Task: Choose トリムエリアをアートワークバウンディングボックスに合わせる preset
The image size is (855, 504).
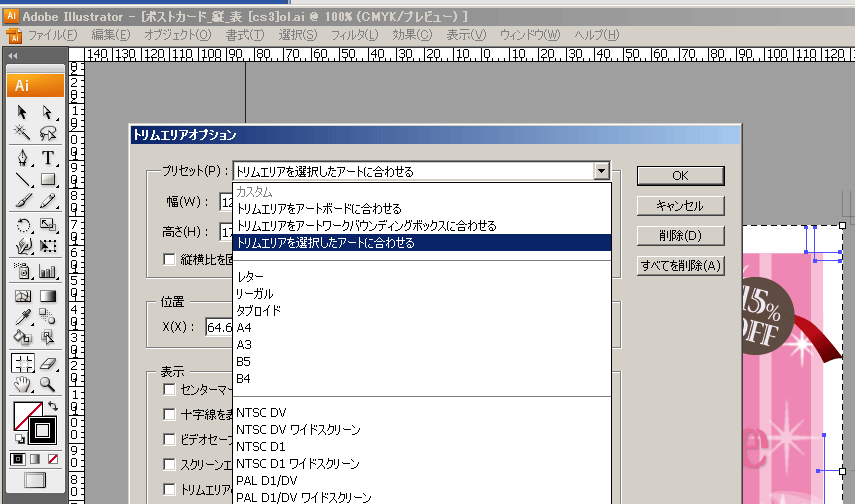Action: point(422,226)
